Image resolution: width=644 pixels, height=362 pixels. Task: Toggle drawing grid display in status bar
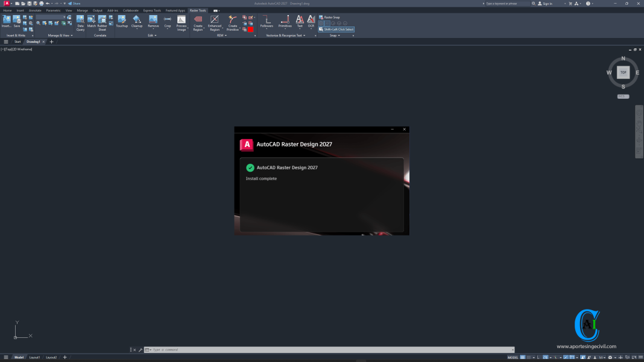tap(523, 358)
